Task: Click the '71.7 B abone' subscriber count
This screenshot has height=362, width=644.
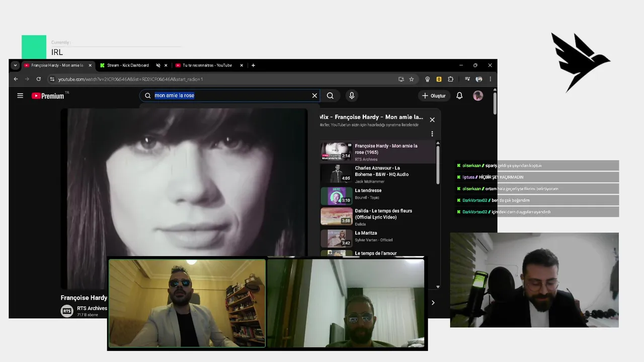Action: (88, 315)
